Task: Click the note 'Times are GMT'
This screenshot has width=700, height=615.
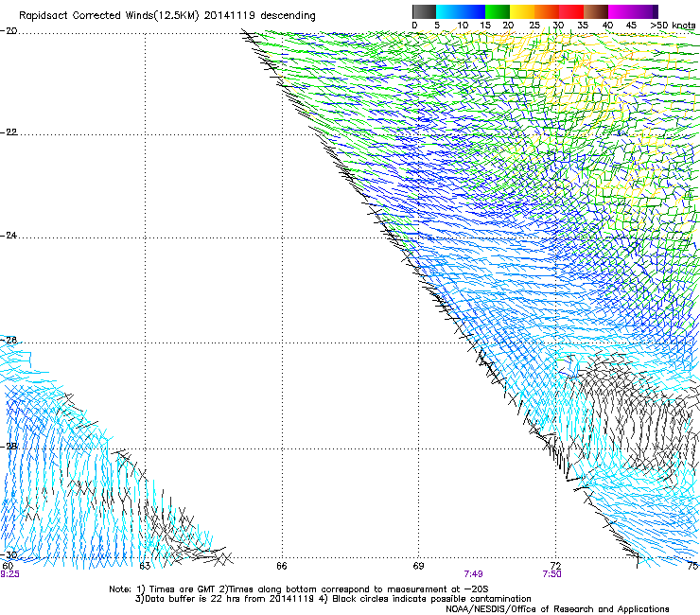Action: tap(182, 589)
